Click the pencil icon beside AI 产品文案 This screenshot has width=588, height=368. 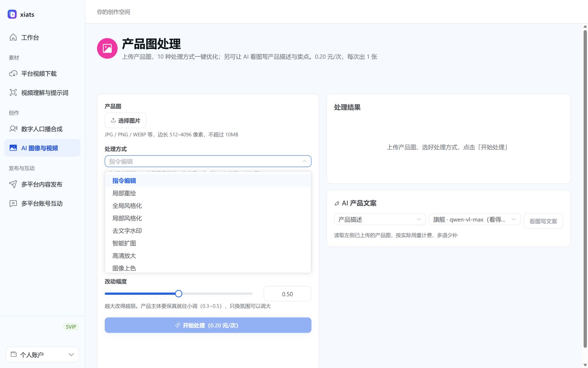tap(337, 203)
